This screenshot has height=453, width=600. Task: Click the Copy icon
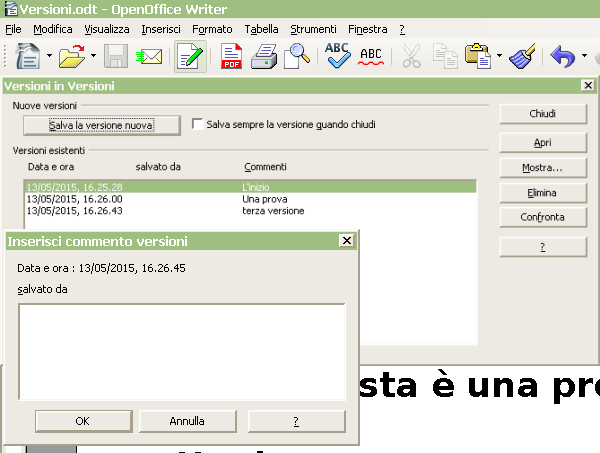pos(445,56)
